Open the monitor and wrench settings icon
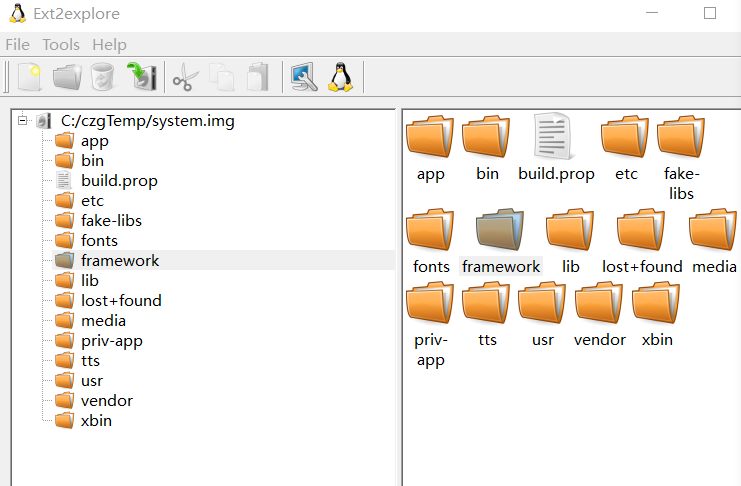This screenshot has height=486, width=741. point(303,77)
